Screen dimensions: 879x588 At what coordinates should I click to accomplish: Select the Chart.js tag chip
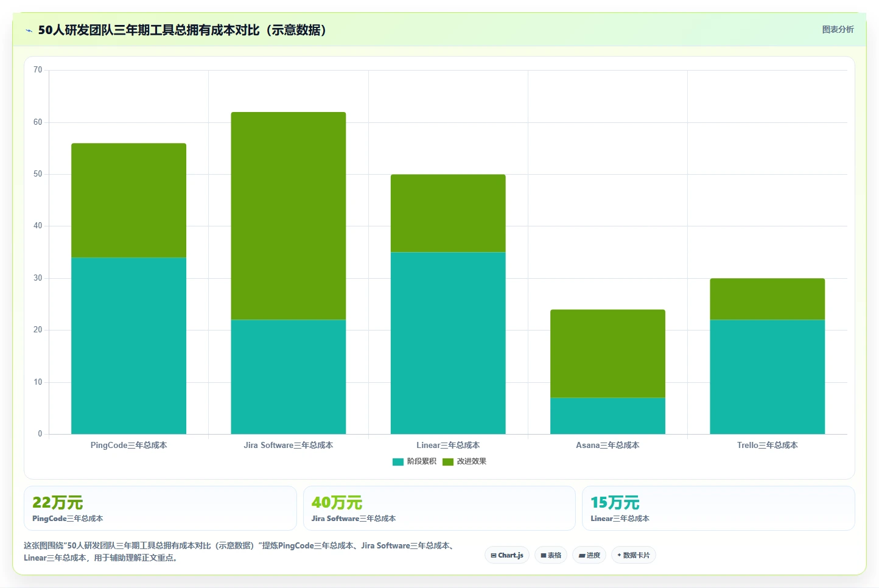507,555
